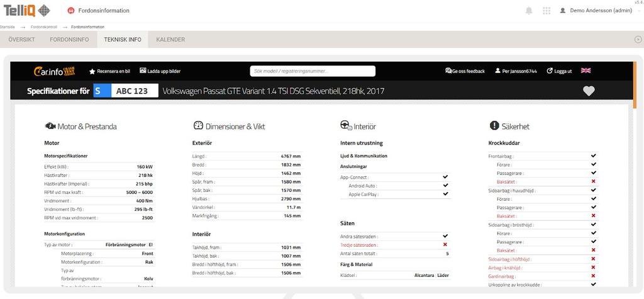Image resolution: width=644 pixels, height=299 pixels.
Task: Click the car.info logo
Action: [x=54, y=71]
